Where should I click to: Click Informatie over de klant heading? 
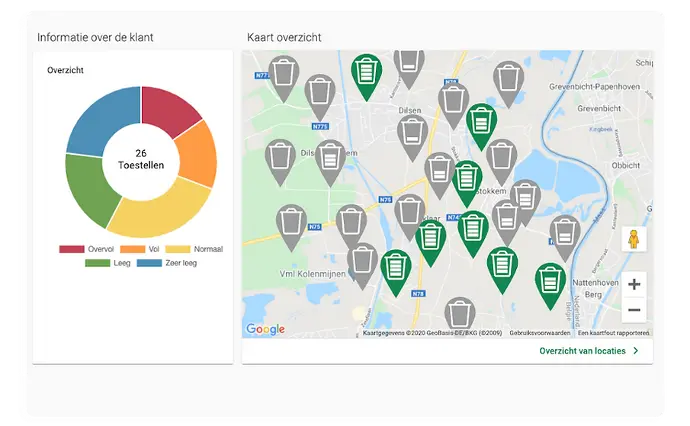95,37
